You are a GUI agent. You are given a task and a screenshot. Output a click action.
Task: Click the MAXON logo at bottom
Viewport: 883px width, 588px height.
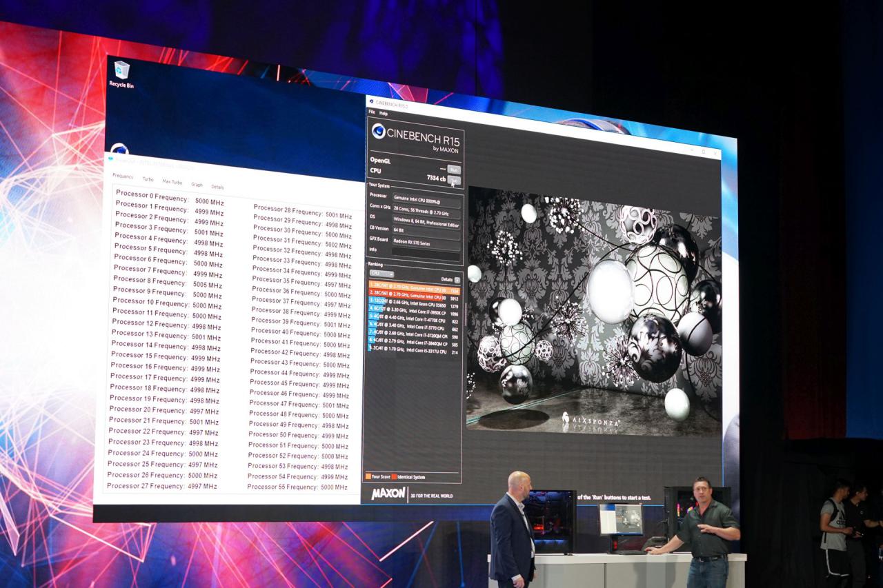pos(388,494)
